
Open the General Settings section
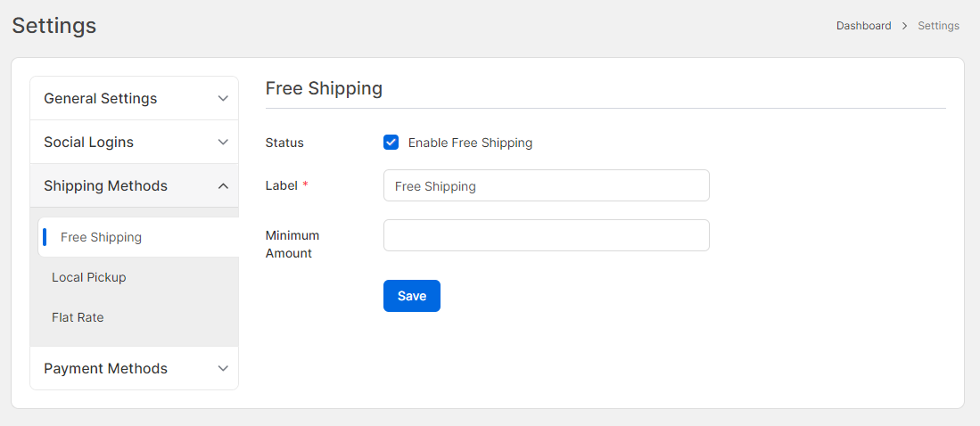click(x=135, y=99)
